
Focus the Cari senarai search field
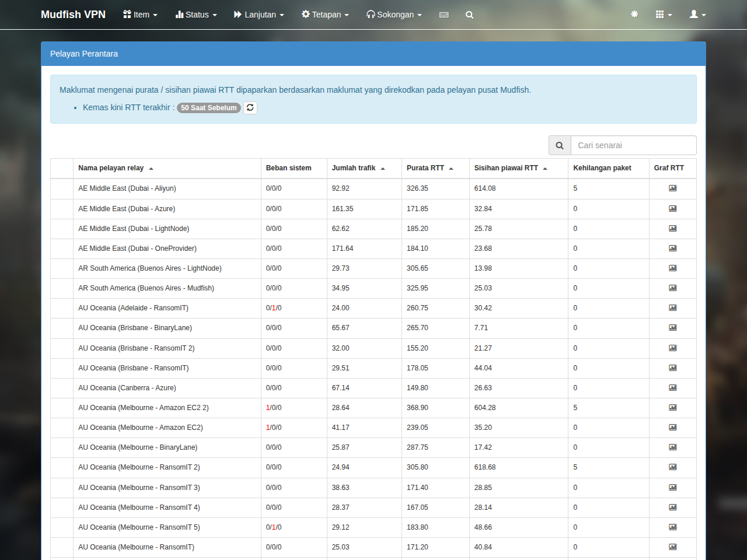(x=633, y=145)
